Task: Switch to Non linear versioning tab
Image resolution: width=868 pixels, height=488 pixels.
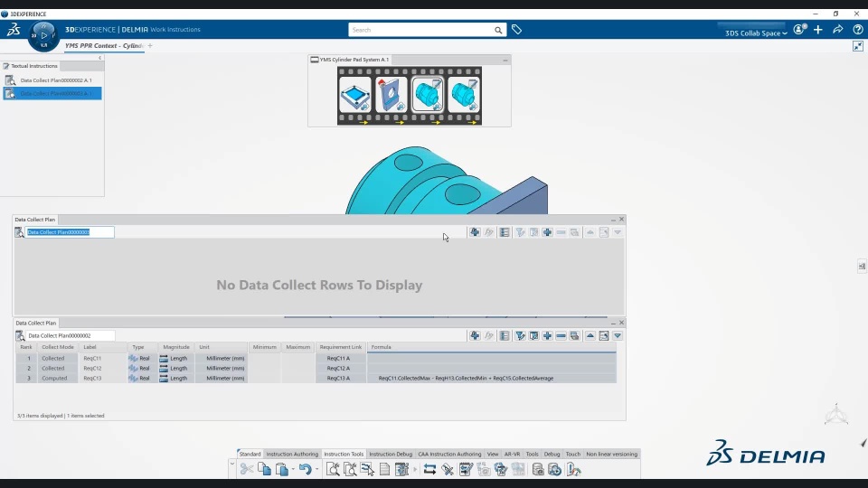Action: (612, 454)
